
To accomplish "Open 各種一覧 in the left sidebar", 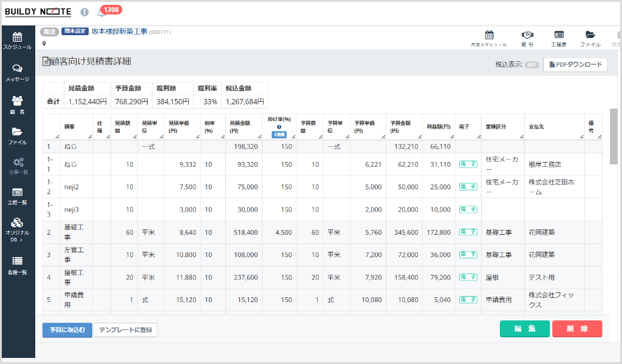I will click(17, 265).
